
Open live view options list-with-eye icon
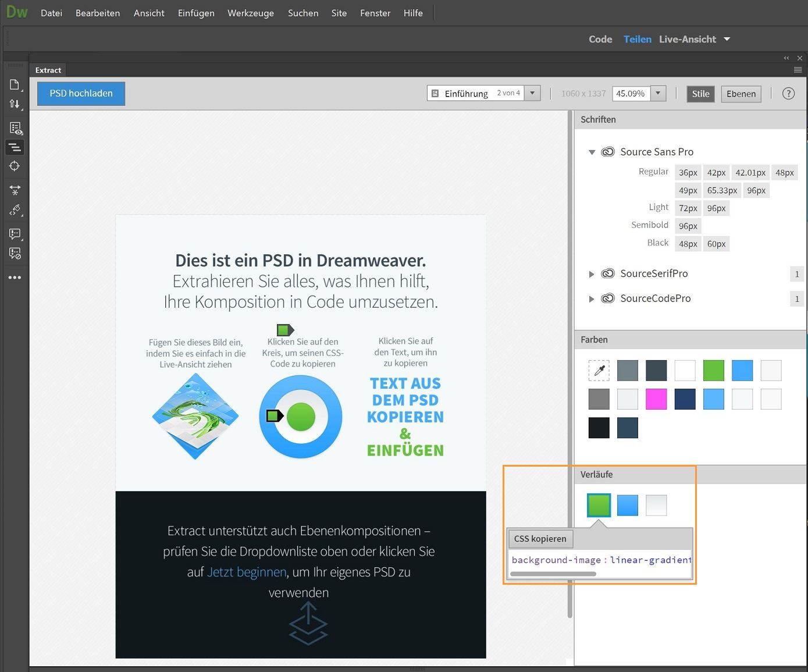point(15,128)
